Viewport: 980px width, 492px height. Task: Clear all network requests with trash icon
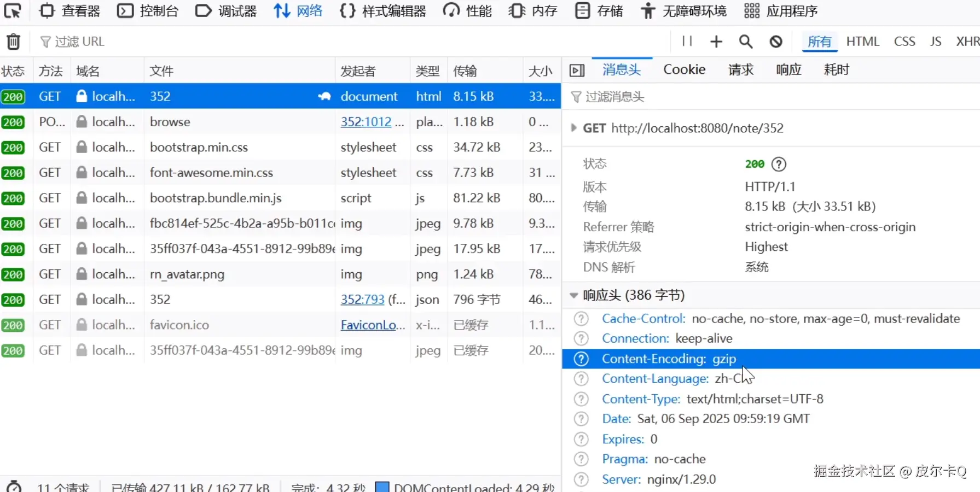[x=13, y=42]
